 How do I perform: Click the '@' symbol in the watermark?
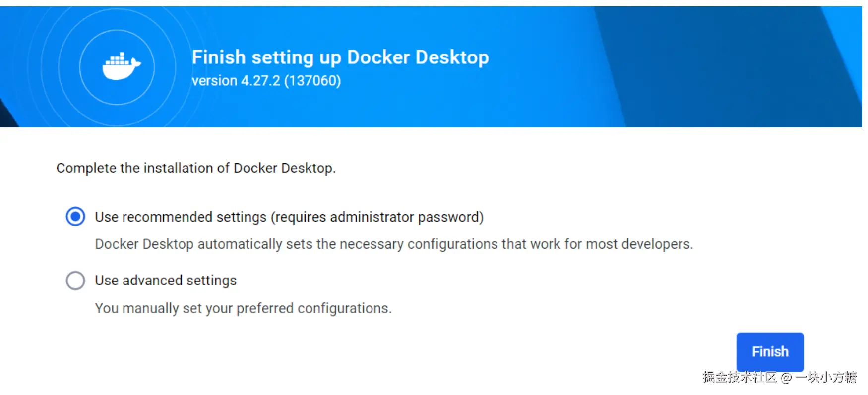point(786,378)
